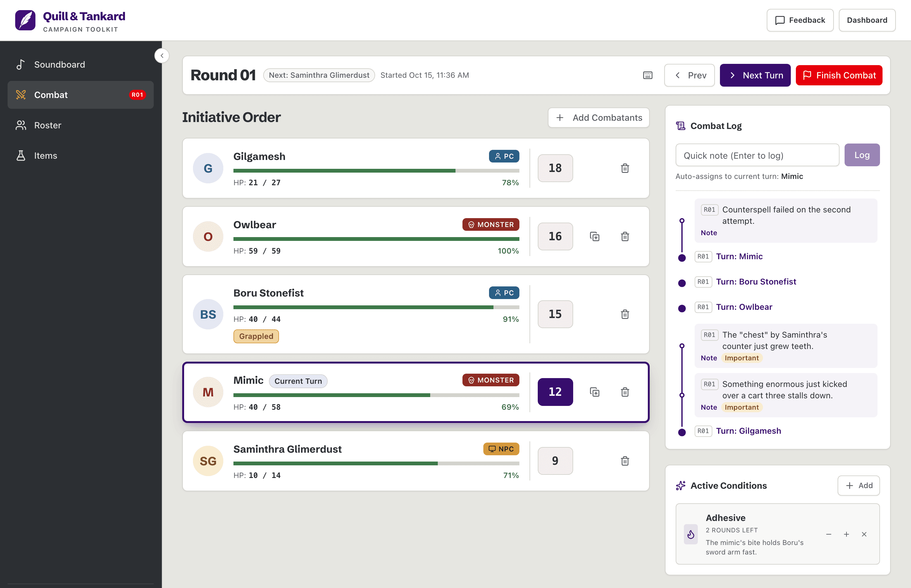
Task: Delete Boru Stonefist from the order
Action: tap(625, 314)
